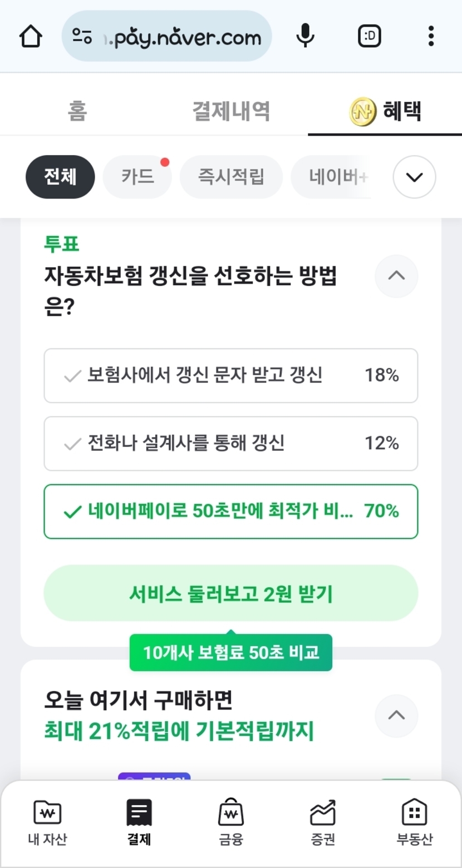Expand the category filter dropdown arrow
The height and width of the screenshot is (868, 462).
[x=414, y=177]
